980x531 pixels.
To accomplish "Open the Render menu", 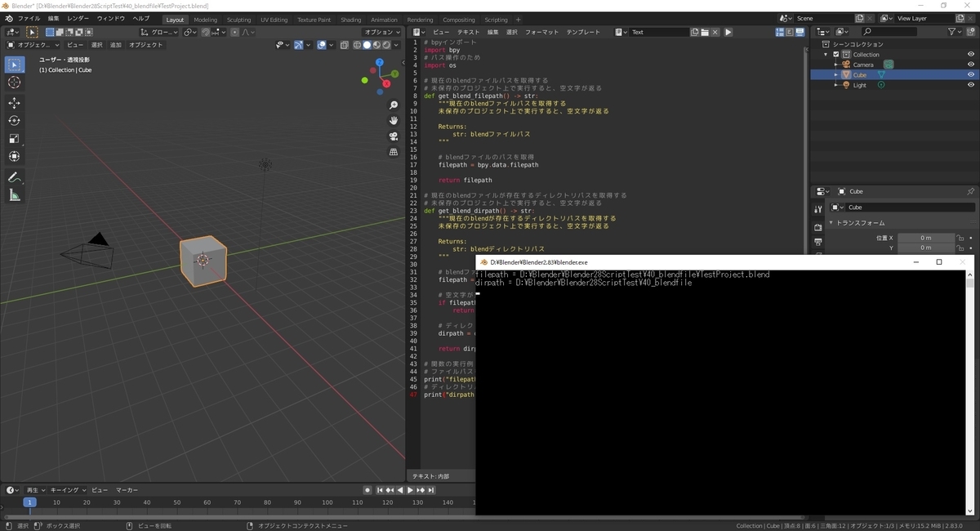I will pyautogui.click(x=78, y=19).
